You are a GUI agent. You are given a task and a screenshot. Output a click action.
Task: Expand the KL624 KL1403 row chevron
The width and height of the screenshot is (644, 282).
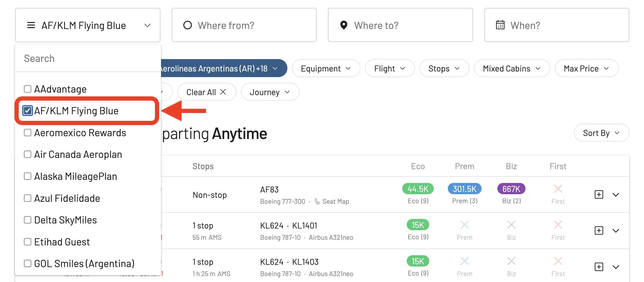tap(616, 267)
